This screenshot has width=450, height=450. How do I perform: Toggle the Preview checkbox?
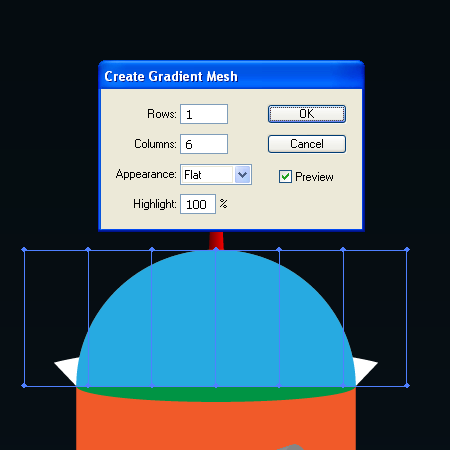pyautogui.click(x=285, y=177)
